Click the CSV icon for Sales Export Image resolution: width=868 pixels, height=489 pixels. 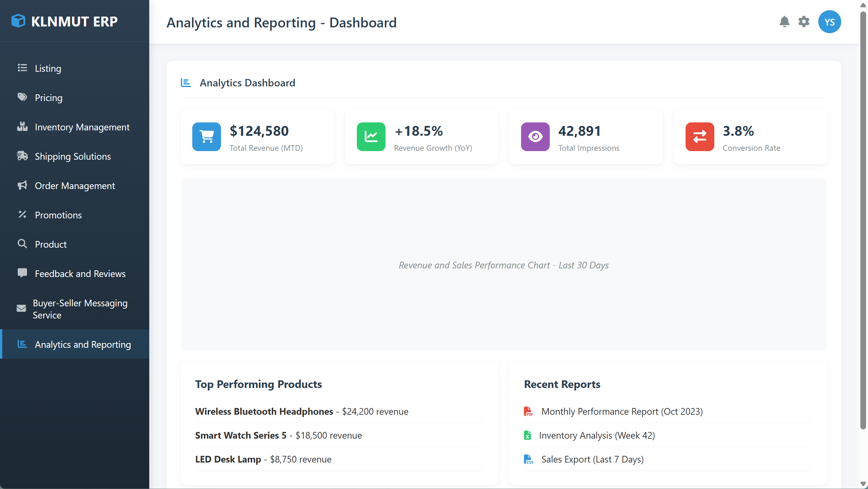[x=528, y=459]
